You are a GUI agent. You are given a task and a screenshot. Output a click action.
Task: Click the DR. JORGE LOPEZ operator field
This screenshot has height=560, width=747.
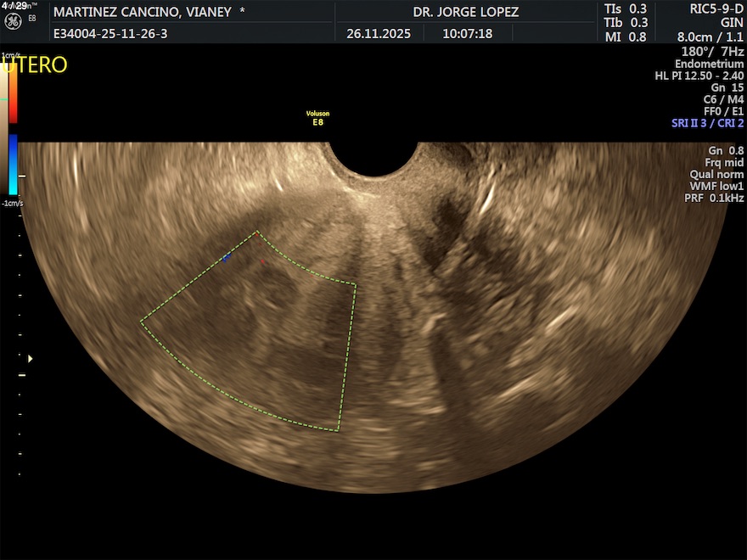pos(465,12)
